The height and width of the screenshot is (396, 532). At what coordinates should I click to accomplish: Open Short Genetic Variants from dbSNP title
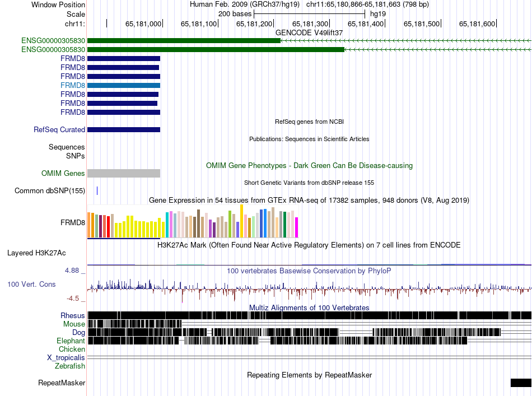tap(309, 183)
